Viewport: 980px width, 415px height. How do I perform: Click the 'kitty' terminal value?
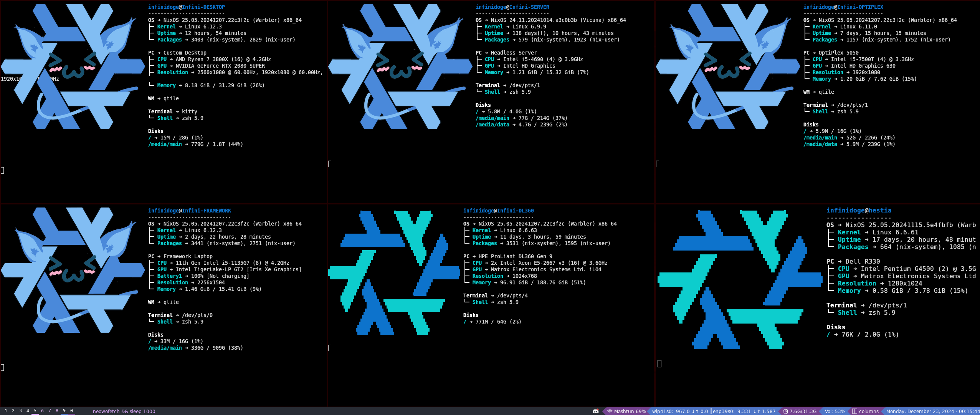point(190,111)
